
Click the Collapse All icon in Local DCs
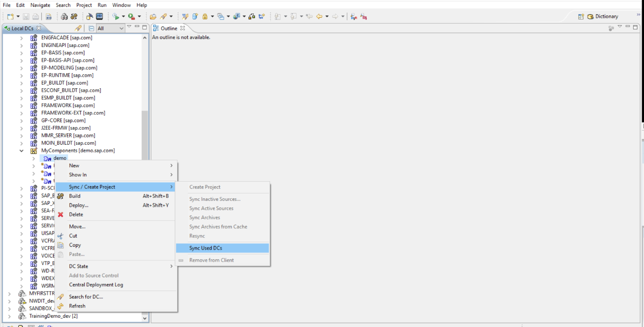[x=91, y=28]
